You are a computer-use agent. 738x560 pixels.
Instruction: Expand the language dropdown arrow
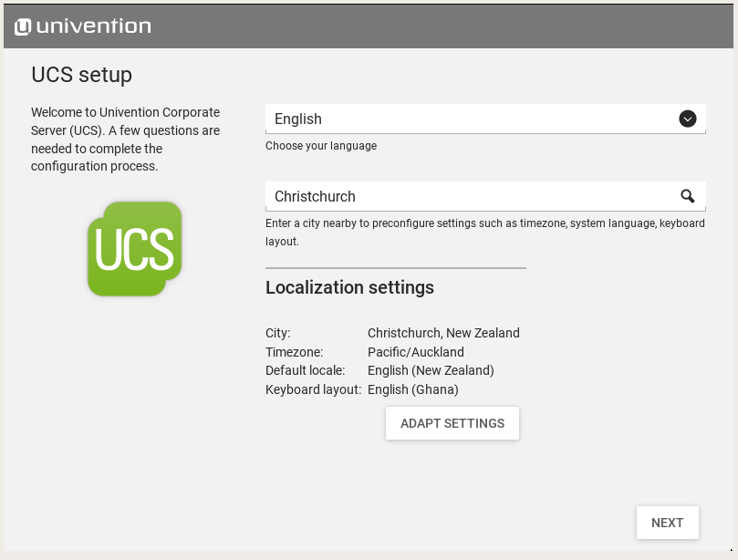pos(688,119)
